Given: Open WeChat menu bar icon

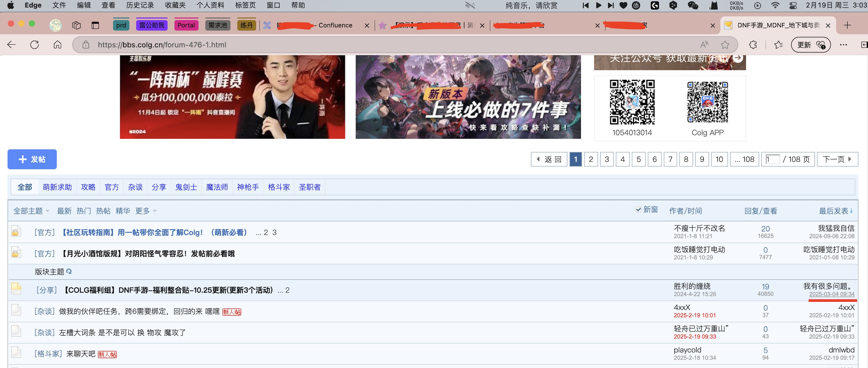Looking at the screenshot, I should pyautogui.click(x=693, y=5).
